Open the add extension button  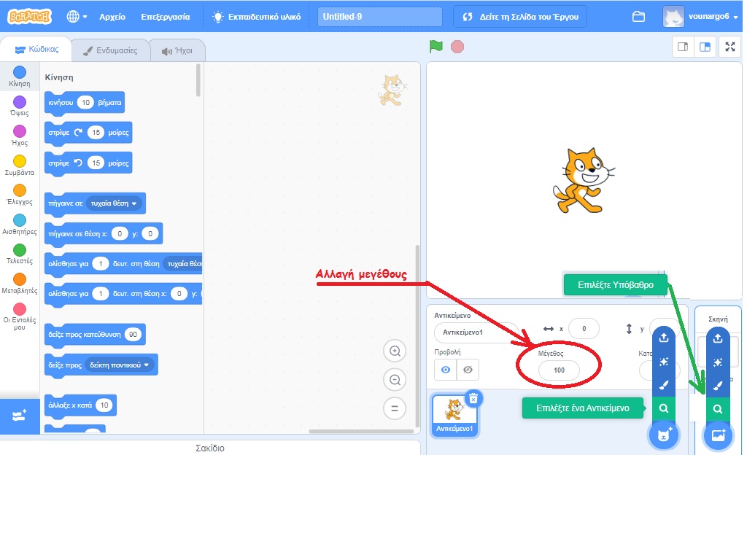(20, 416)
